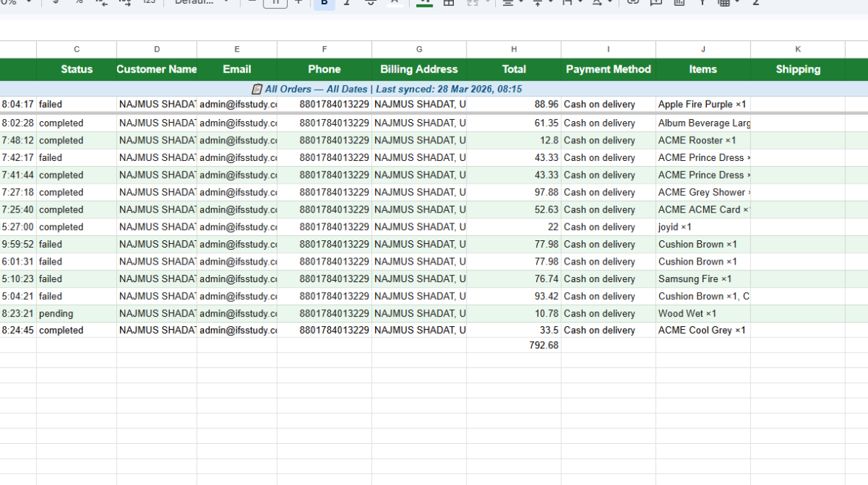Image resolution: width=868 pixels, height=485 pixels.
Task: Select the total cell 93.42
Action: pyautogui.click(x=513, y=296)
